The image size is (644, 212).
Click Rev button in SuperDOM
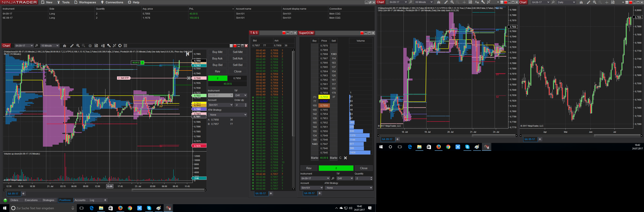pyautogui.click(x=309, y=168)
